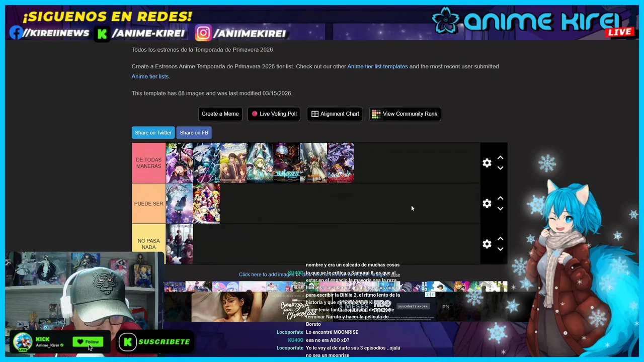Viewport: 644px width, 362px height.
Task: Select the anime poster in NO PASA NADA row
Action: coord(179,244)
